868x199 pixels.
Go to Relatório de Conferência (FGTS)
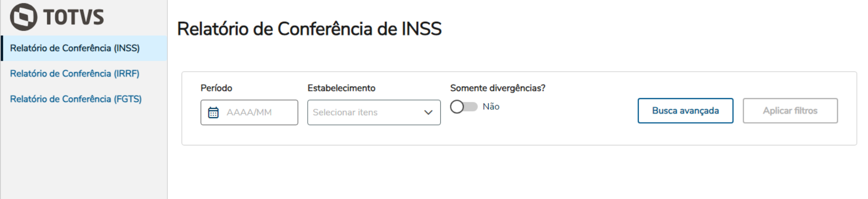click(x=76, y=99)
